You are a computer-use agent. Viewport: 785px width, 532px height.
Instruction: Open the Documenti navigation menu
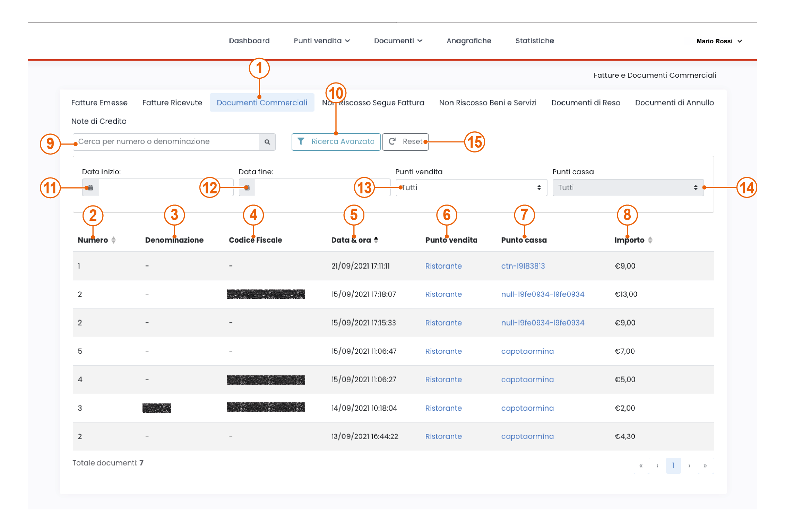click(x=398, y=41)
